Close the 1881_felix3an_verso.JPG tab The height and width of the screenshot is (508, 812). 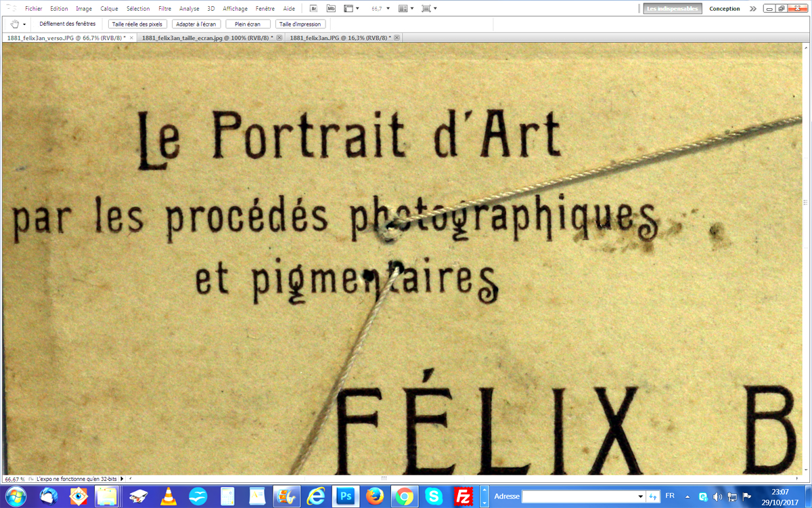click(132, 38)
